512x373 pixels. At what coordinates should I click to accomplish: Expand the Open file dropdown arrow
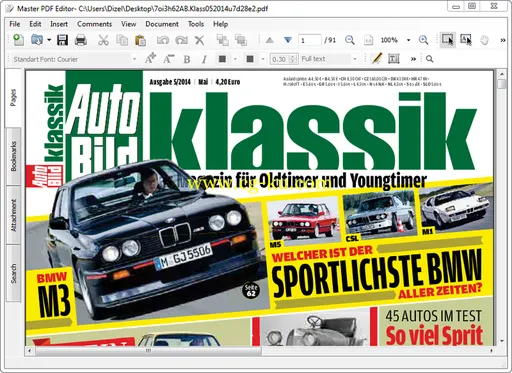coord(49,40)
